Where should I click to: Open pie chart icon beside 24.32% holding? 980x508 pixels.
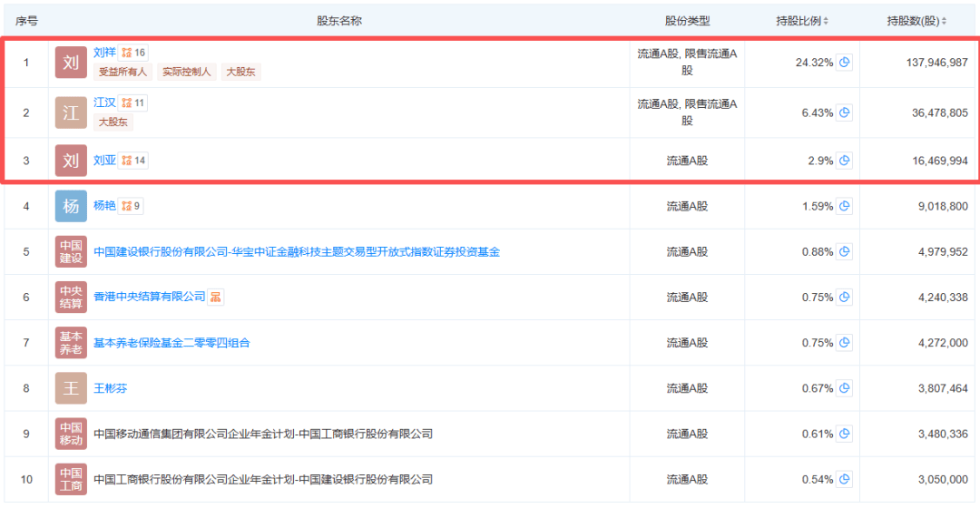[845, 62]
